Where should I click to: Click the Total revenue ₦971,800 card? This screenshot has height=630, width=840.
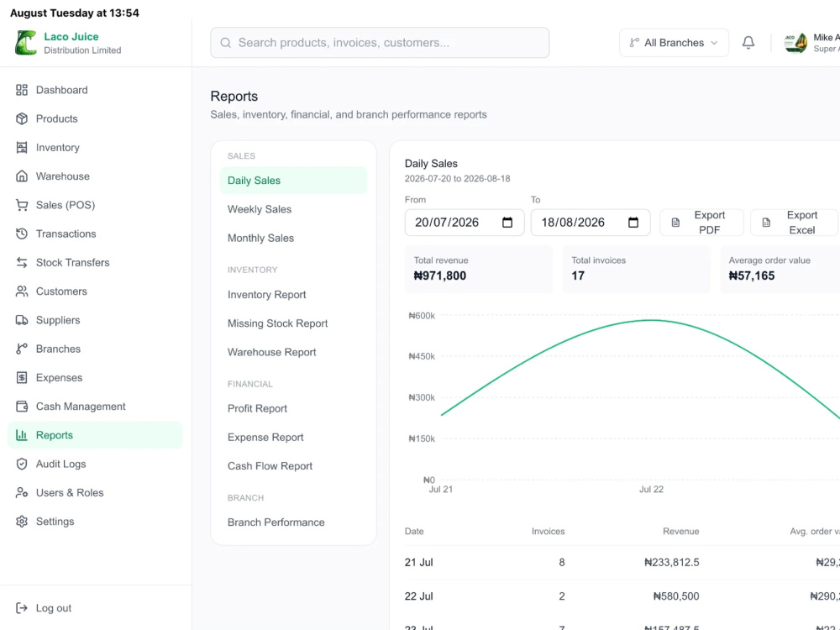point(479,269)
